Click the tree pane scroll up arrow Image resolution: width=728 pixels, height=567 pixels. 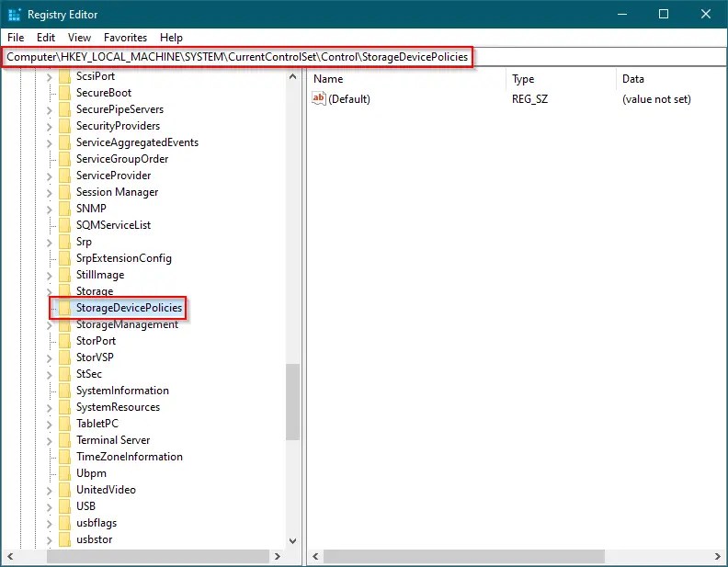coord(292,76)
